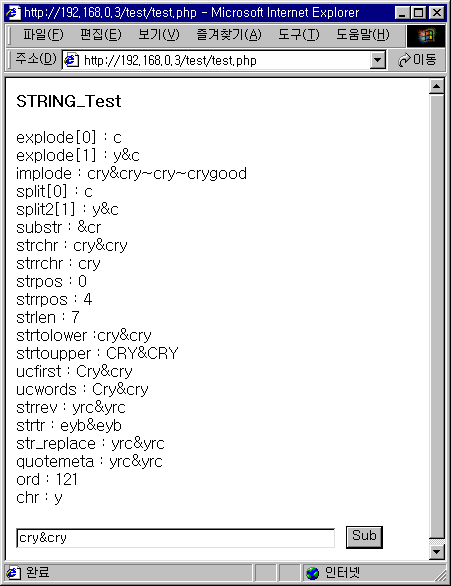Click the globe 인터넷 zone icon

click(x=313, y=573)
